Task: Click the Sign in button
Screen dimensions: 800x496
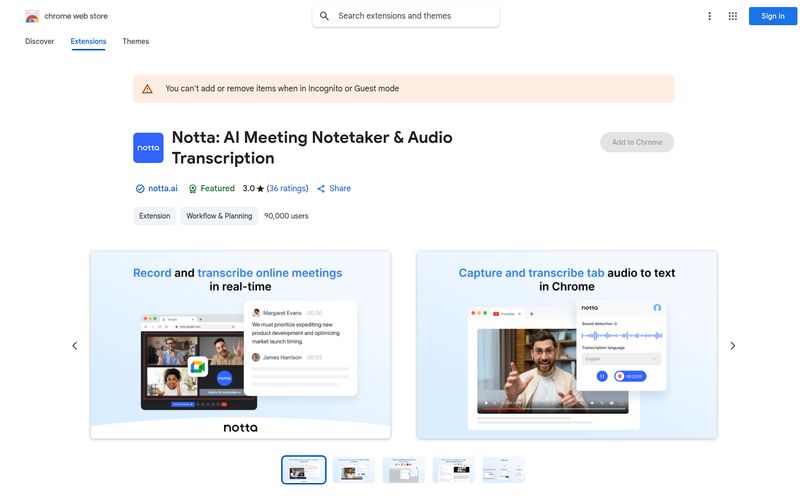Action: (x=772, y=16)
